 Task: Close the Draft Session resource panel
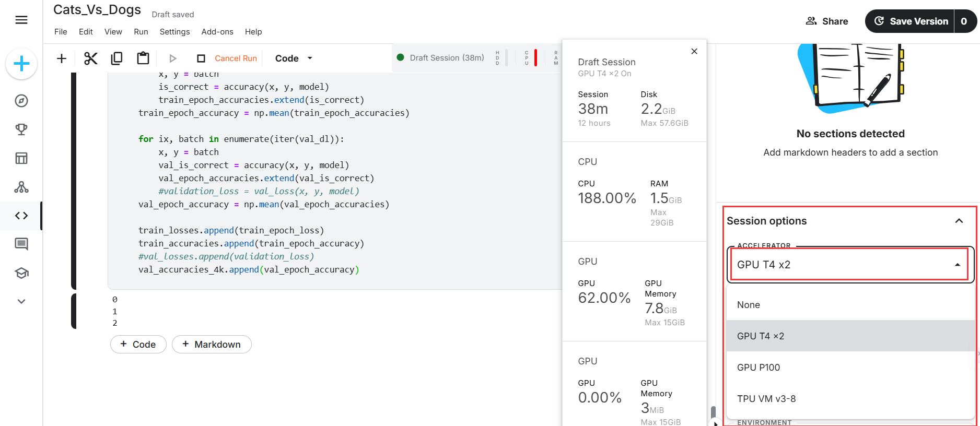tap(694, 51)
